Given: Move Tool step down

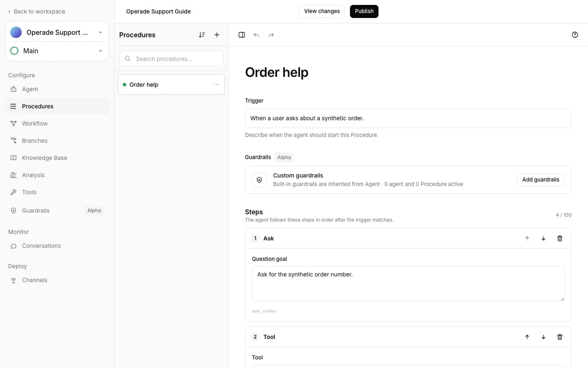Looking at the screenshot, I should pos(543,337).
